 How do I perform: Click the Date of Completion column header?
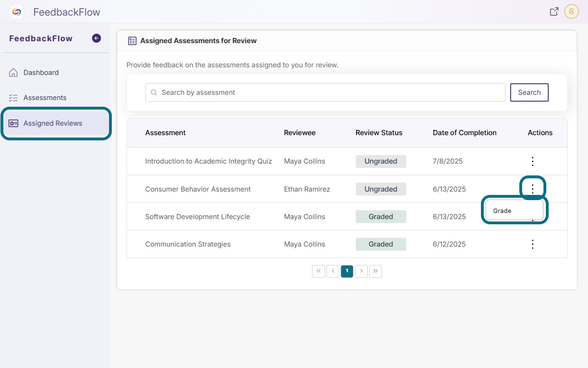[464, 133]
